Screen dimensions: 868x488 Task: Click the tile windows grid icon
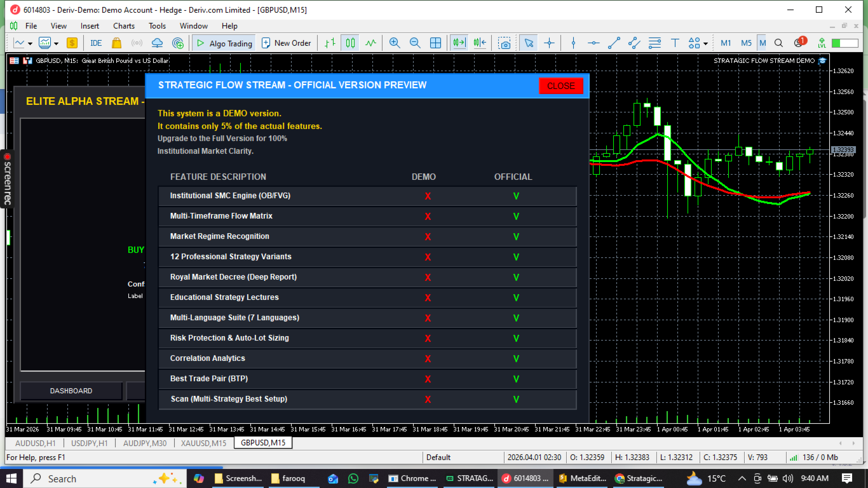pos(435,43)
